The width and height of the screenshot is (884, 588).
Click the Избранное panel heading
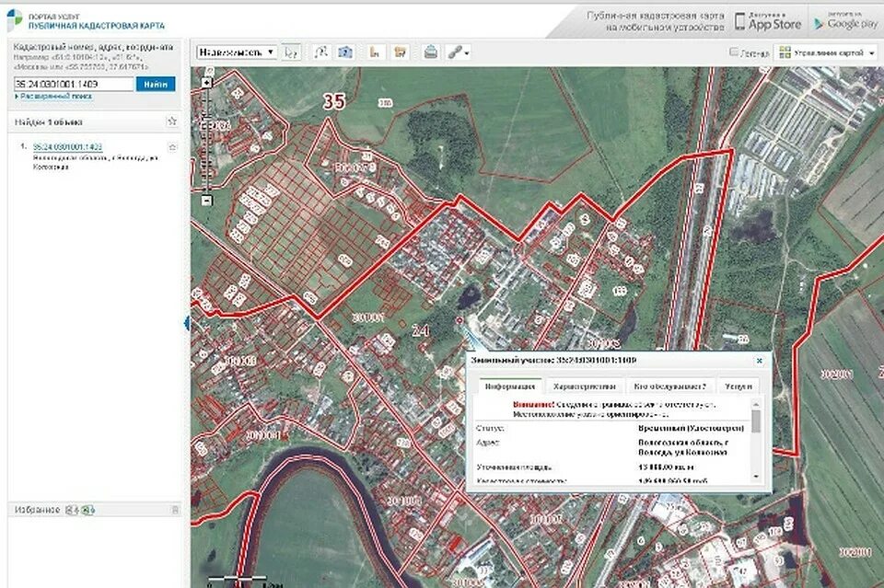pyautogui.click(x=37, y=510)
